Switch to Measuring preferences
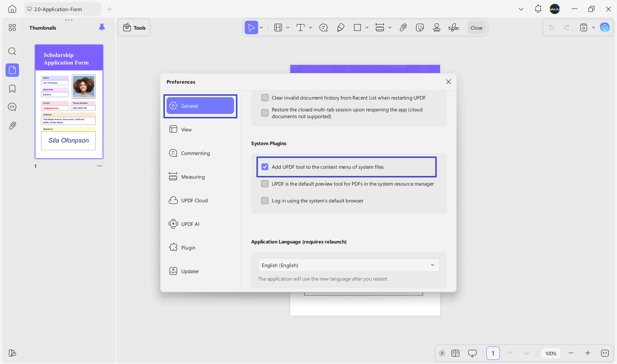Image resolution: width=617 pixels, height=364 pixels. 200,177
